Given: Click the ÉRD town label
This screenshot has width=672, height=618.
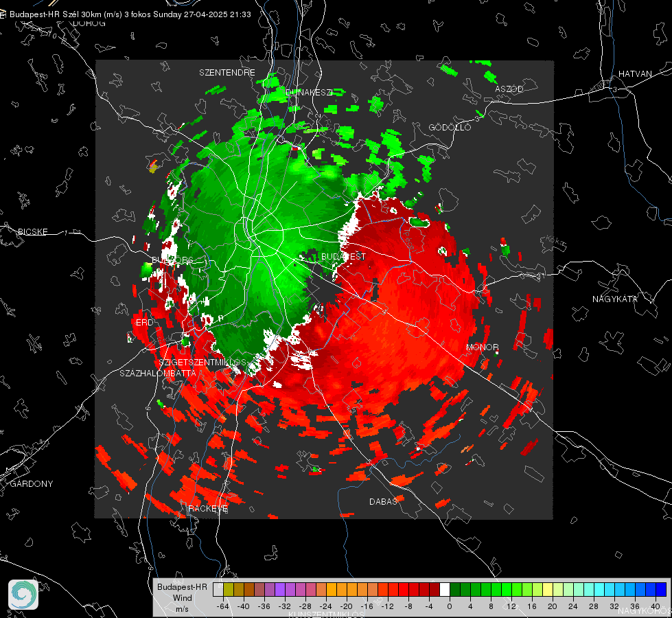Looking at the screenshot, I should (144, 323).
